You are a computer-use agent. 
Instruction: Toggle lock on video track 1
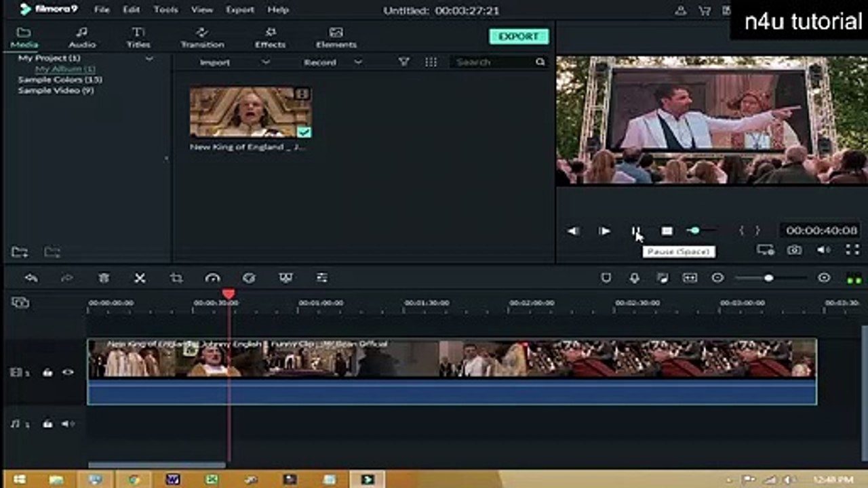47,372
